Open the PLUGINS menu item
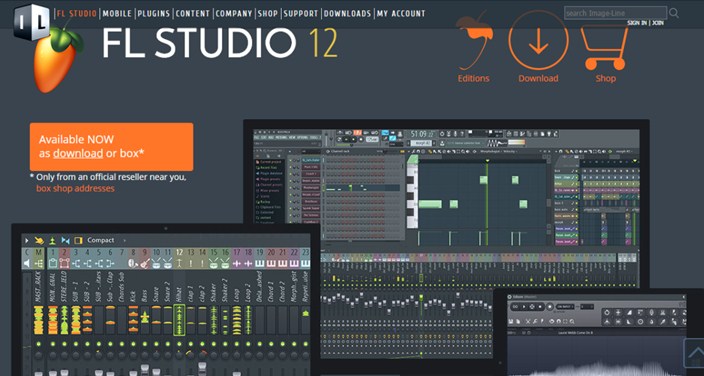 pyautogui.click(x=154, y=13)
